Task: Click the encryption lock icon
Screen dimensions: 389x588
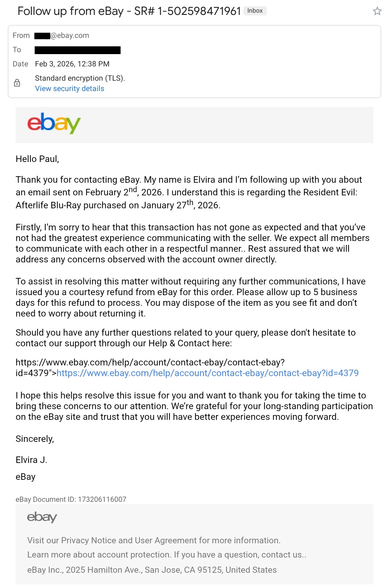Action: pos(17,83)
